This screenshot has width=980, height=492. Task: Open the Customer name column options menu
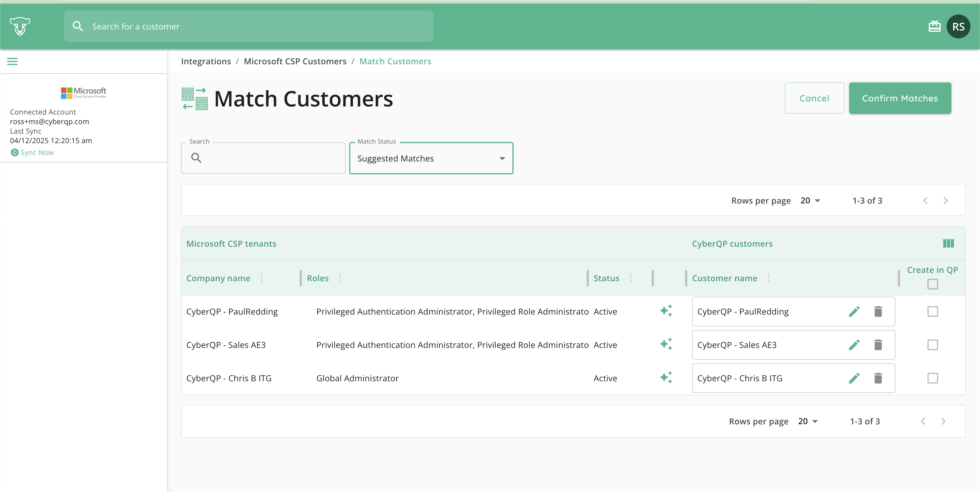click(x=769, y=278)
